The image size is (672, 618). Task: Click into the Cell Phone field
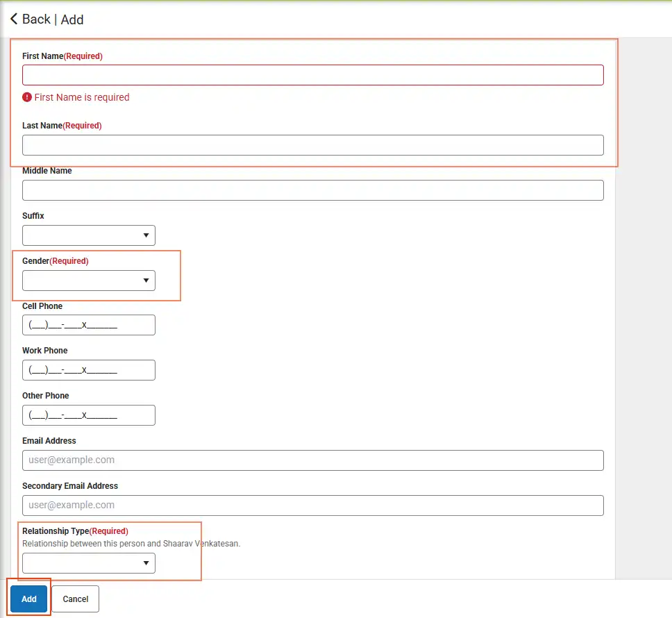tap(89, 325)
